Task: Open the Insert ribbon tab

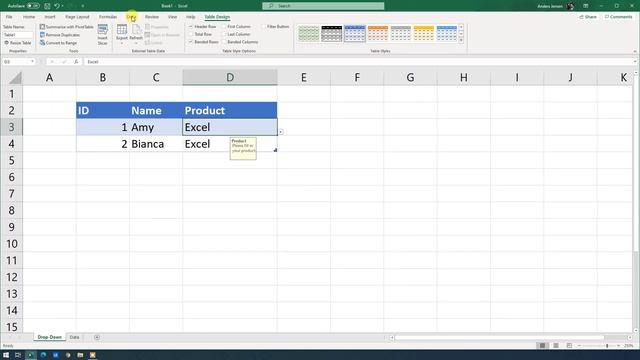Action: [x=50, y=17]
